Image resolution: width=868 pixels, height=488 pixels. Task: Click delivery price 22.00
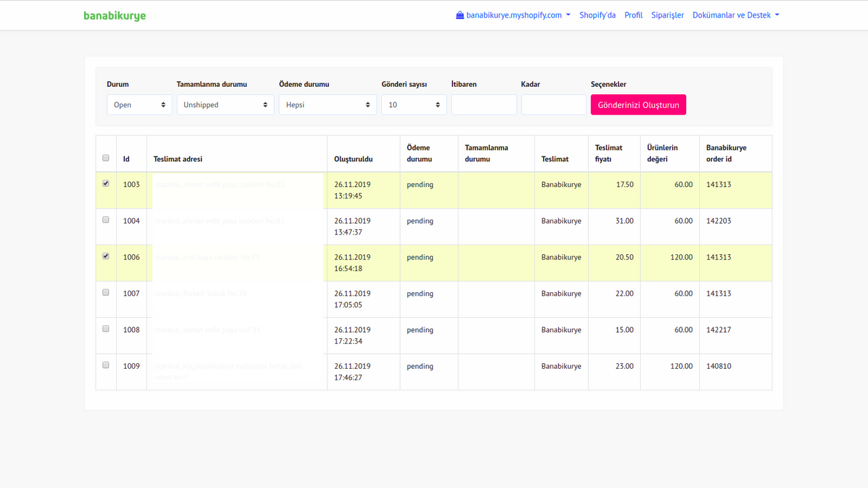625,293
